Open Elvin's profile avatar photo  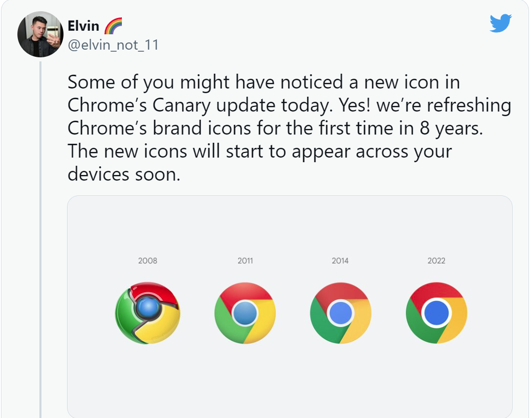40,34
